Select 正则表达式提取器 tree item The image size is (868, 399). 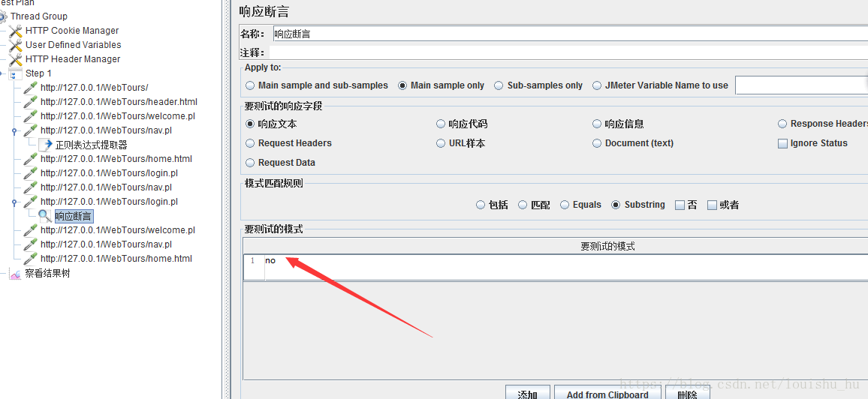tap(92, 145)
